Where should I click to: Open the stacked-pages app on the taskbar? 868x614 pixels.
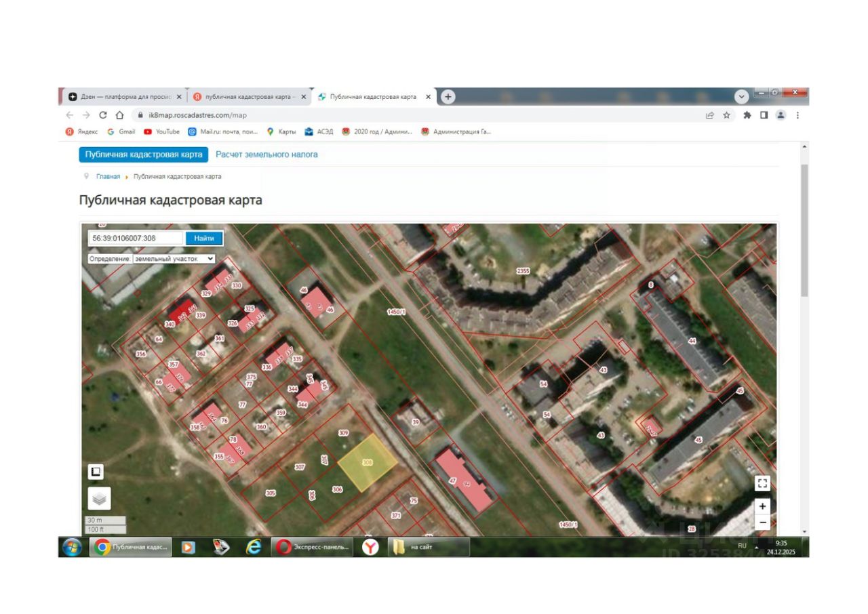click(221, 547)
